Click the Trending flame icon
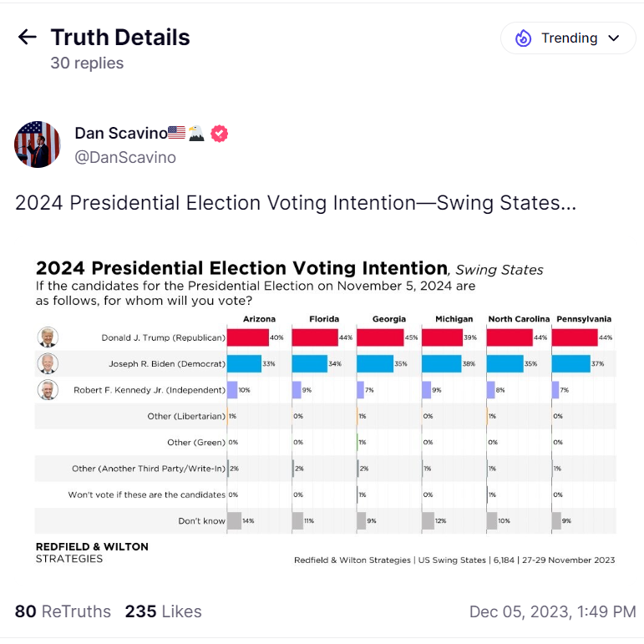The image size is (644, 644). coord(523,38)
